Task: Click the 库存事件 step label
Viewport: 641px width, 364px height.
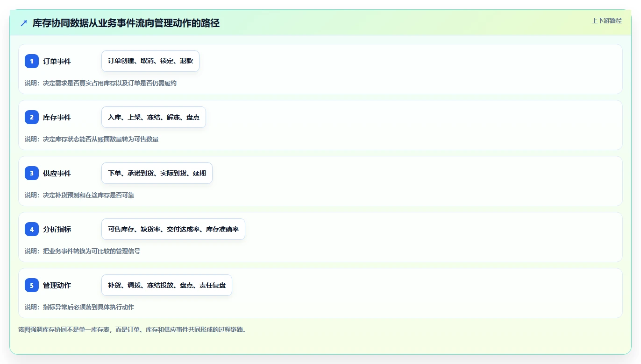Action: [x=57, y=117]
